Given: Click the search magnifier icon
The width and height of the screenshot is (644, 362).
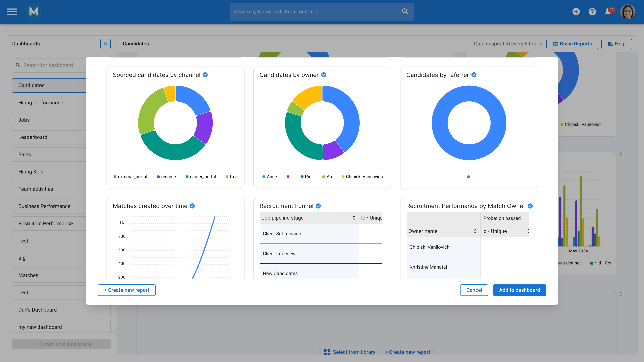Looking at the screenshot, I should 405,12.
